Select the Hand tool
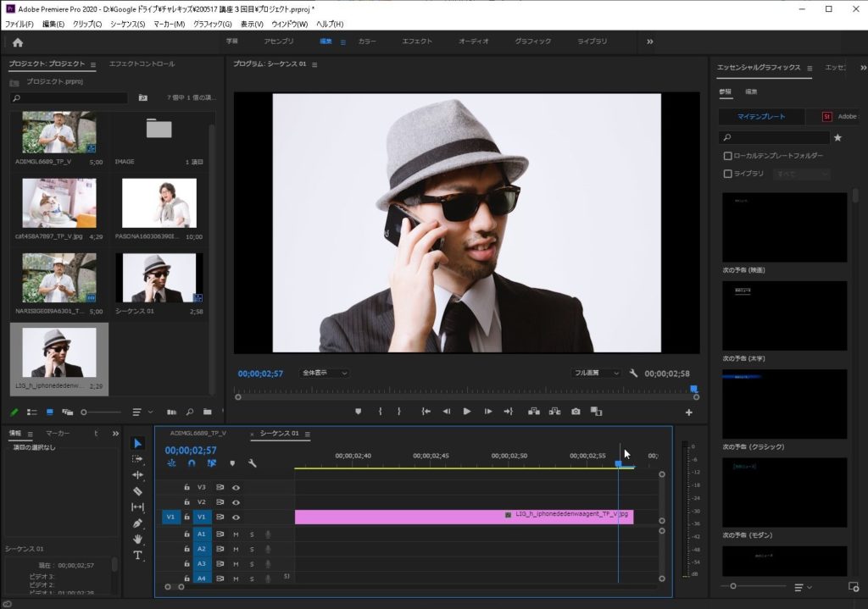 [x=138, y=539]
